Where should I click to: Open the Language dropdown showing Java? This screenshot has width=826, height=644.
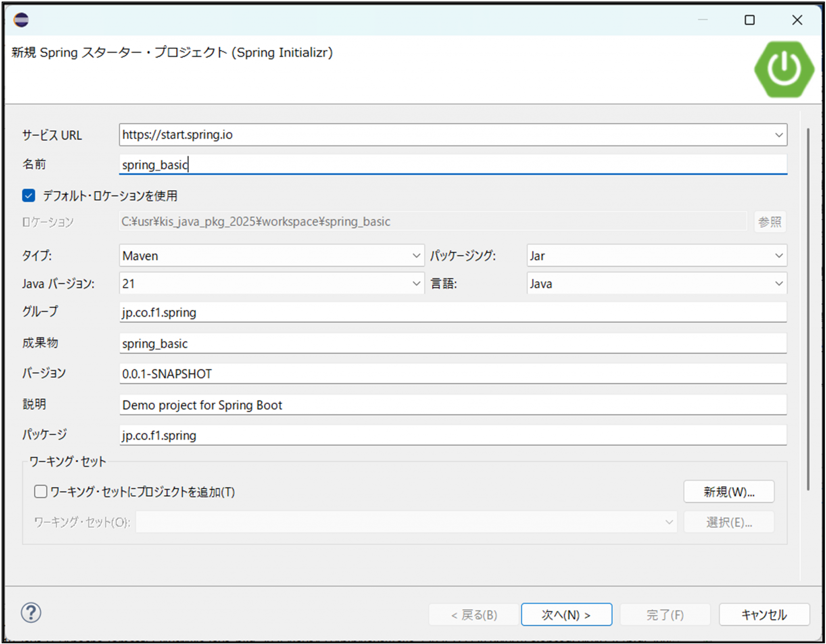click(779, 283)
